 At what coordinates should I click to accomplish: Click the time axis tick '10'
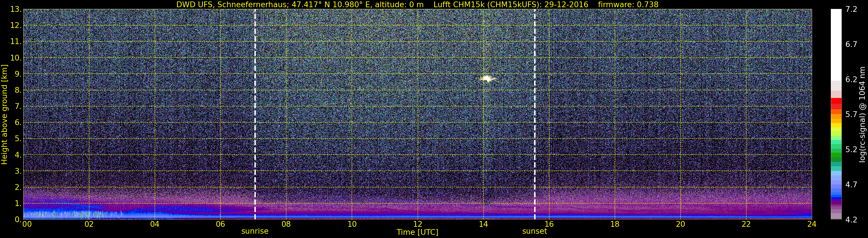pos(352,224)
